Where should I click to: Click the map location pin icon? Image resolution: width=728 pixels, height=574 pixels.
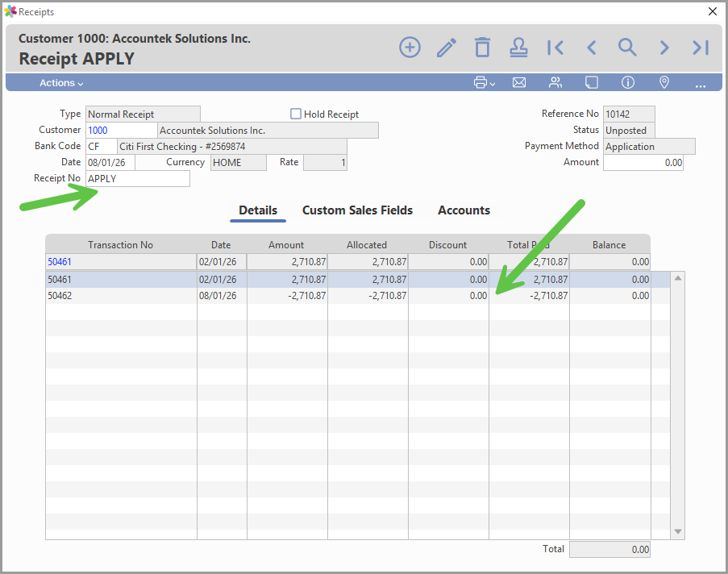click(664, 83)
